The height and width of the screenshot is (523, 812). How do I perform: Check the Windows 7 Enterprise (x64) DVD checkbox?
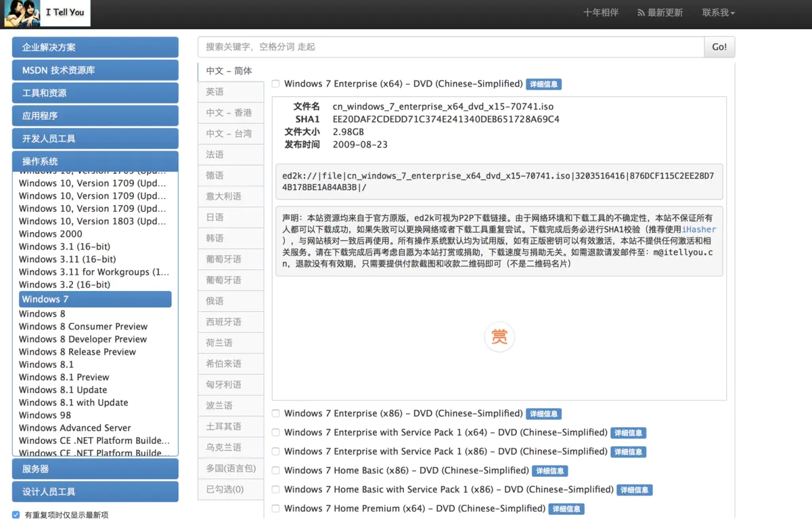[x=275, y=83]
